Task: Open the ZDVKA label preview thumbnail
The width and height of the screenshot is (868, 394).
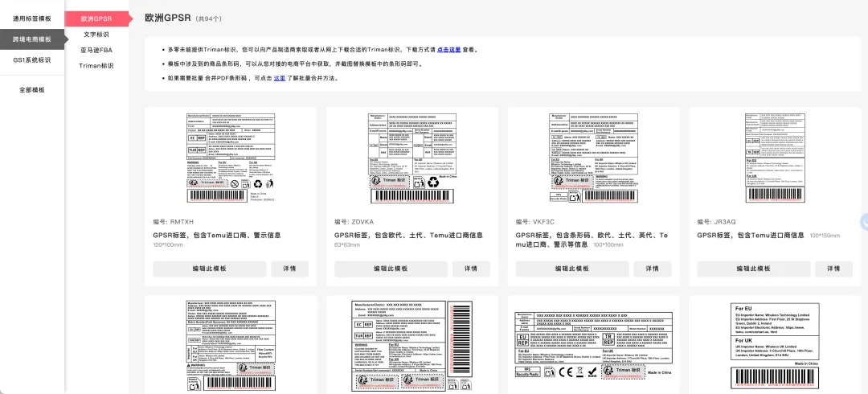Action: pos(411,158)
